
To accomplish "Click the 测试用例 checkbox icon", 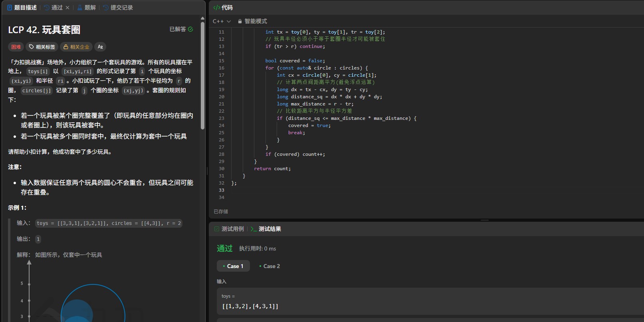I will 217,229.
